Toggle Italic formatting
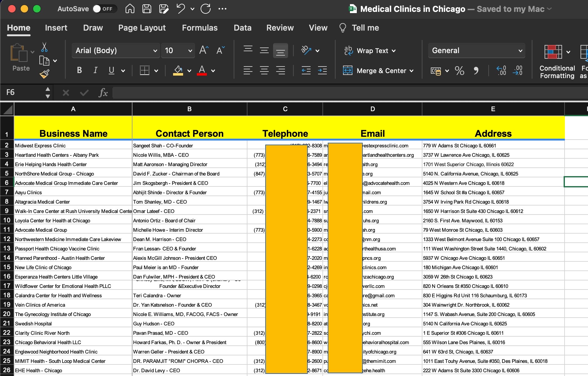Image resolution: width=588 pixels, height=376 pixels. (x=95, y=70)
